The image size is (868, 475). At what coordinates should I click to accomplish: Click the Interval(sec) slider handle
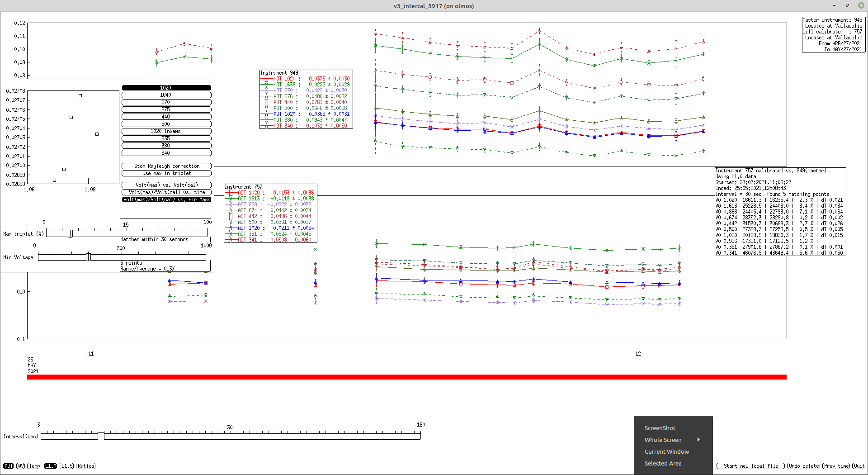coord(101,436)
